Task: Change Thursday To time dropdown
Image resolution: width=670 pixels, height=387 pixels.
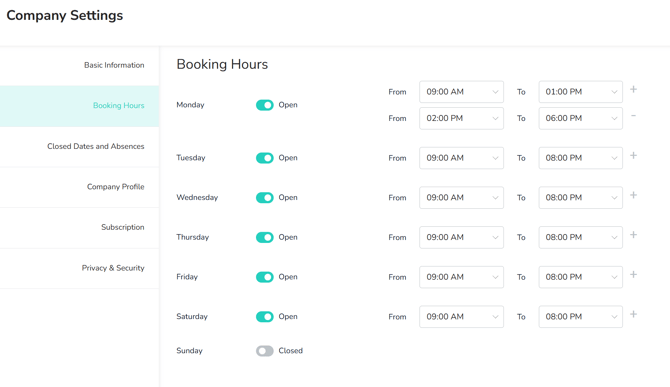Action: click(580, 237)
